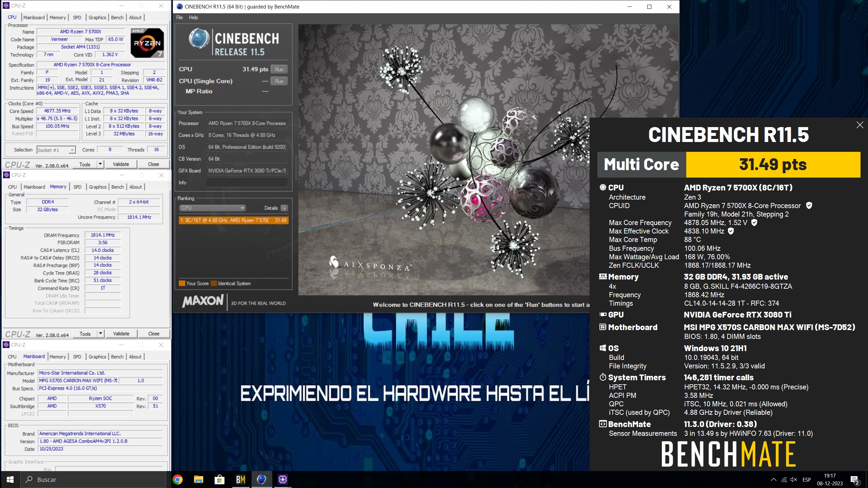Click Close in the top CPU-Z window
Image resolution: width=868 pixels, height=488 pixels.
click(x=153, y=164)
